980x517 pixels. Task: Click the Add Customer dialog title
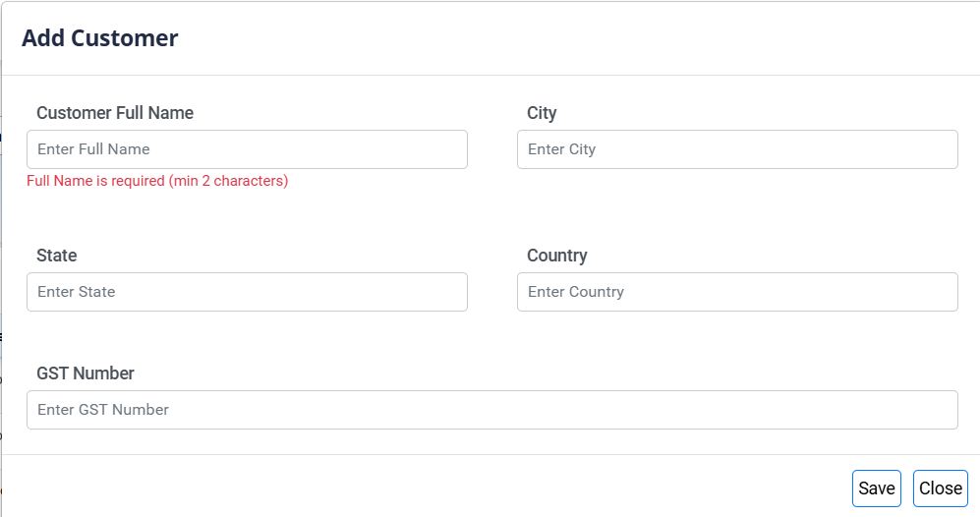(x=99, y=38)
